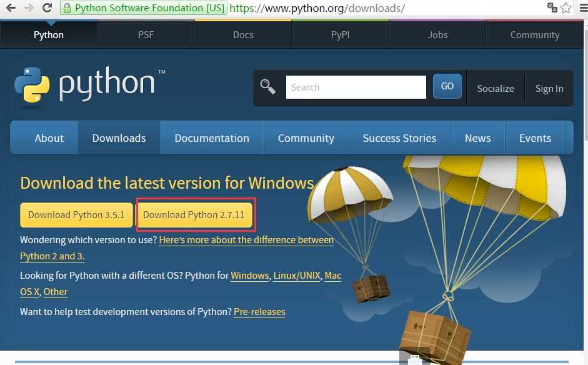588x365 pixels.
Task: Open the About menu
Action: (x=49, y=138)
